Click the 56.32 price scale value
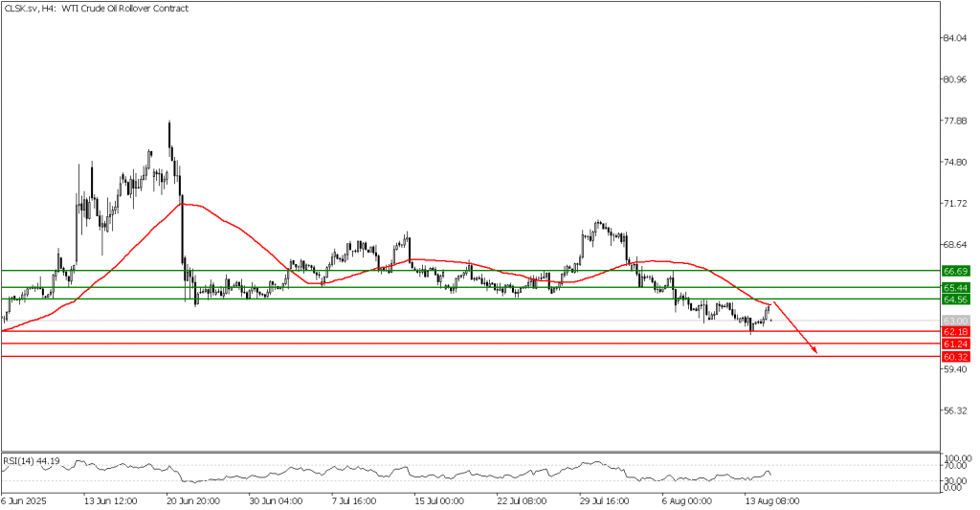 956,410
